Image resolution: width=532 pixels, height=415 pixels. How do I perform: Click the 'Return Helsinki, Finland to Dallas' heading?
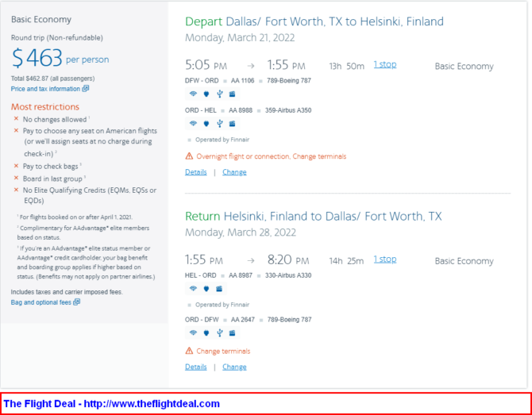(x=314, y=217)
